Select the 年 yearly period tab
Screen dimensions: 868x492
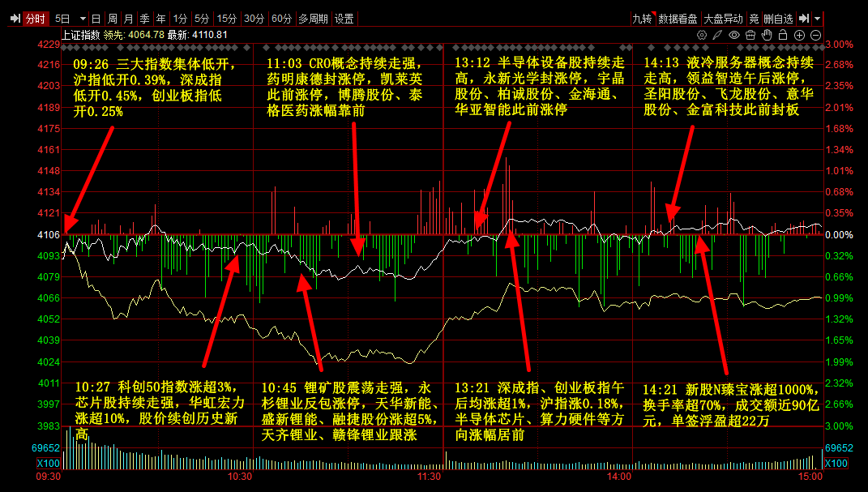[160, 19]
